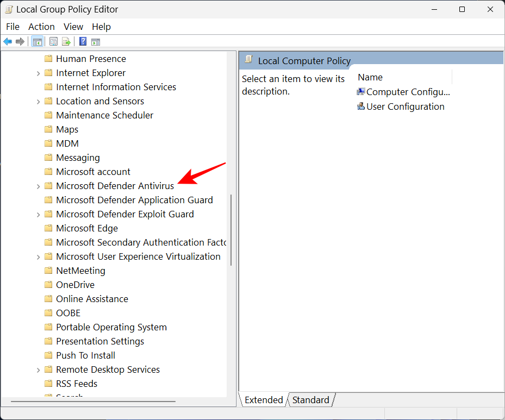The image size is (505, 420).
Task: Click the Export List toolbar icon
Action: coord(66,41)
